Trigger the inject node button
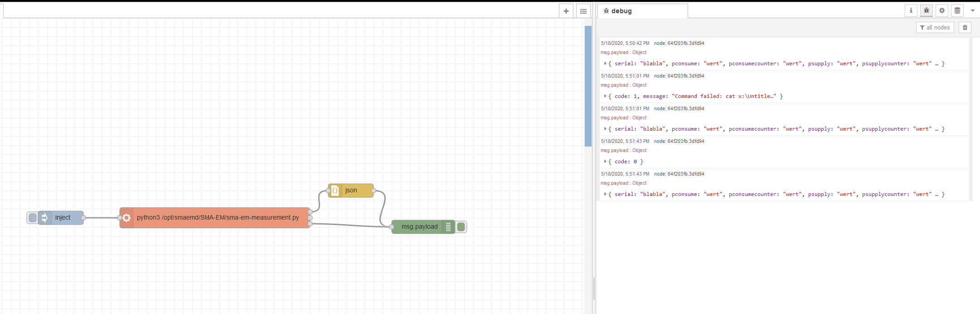The height and width of the screenshot is (314, 980). click(33, 218)
